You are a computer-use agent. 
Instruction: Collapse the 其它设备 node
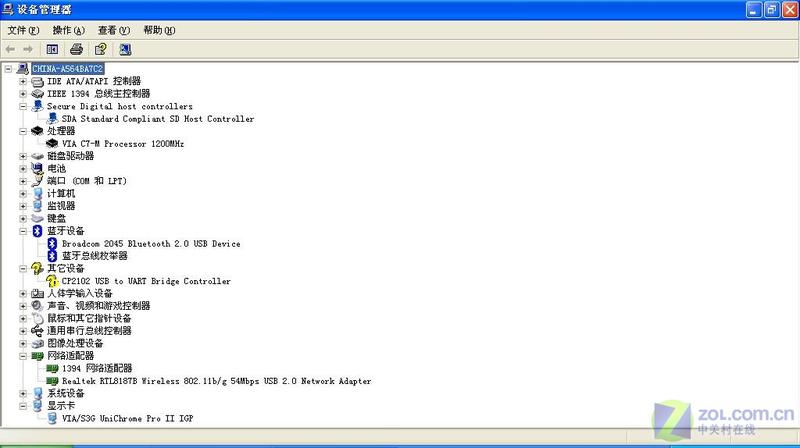point(23,268)
